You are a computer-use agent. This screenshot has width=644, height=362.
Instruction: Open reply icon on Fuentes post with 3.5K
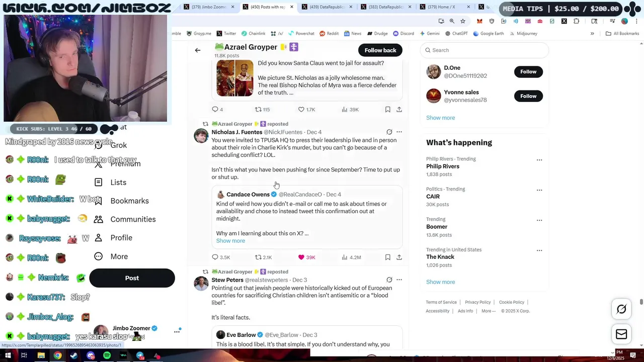pyautogui.click(x=215, y=257)
